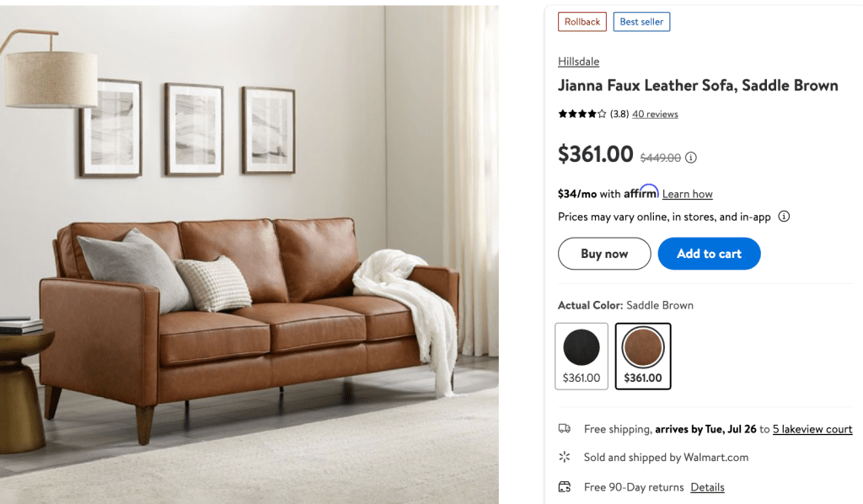The height and width of the screenshot is (504, 863).
Task: Click the main sofa product image
Action: [249, 255]
